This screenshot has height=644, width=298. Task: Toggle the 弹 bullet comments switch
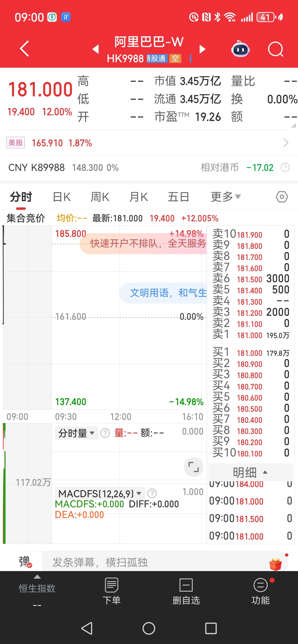pos(25,562)
